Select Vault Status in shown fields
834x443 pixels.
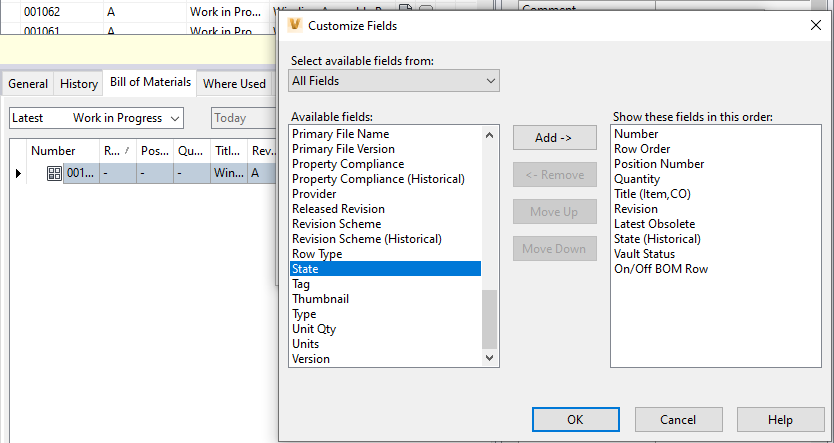click(x=646, y=254)
